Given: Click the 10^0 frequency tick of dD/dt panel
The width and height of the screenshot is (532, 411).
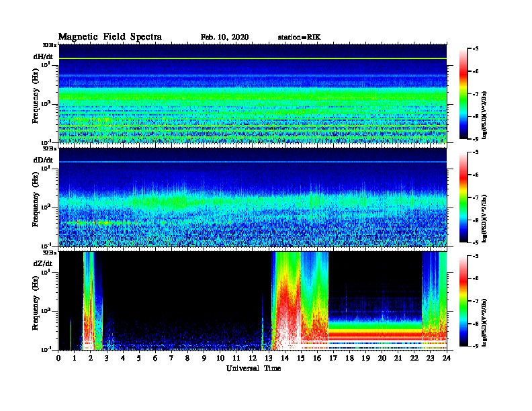Looking at the screenshot, I should (x=46, y=207).
